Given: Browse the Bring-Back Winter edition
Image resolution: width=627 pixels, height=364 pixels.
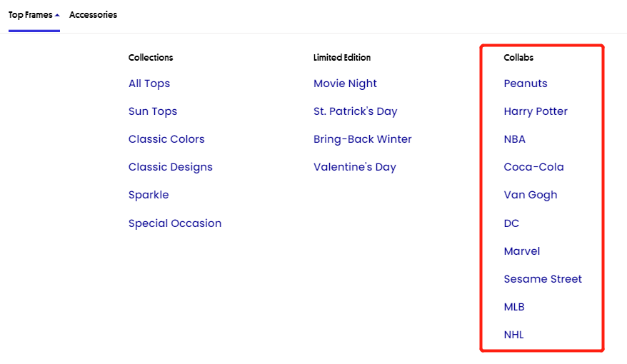Looking at the screenshot, I should point(362,139).
